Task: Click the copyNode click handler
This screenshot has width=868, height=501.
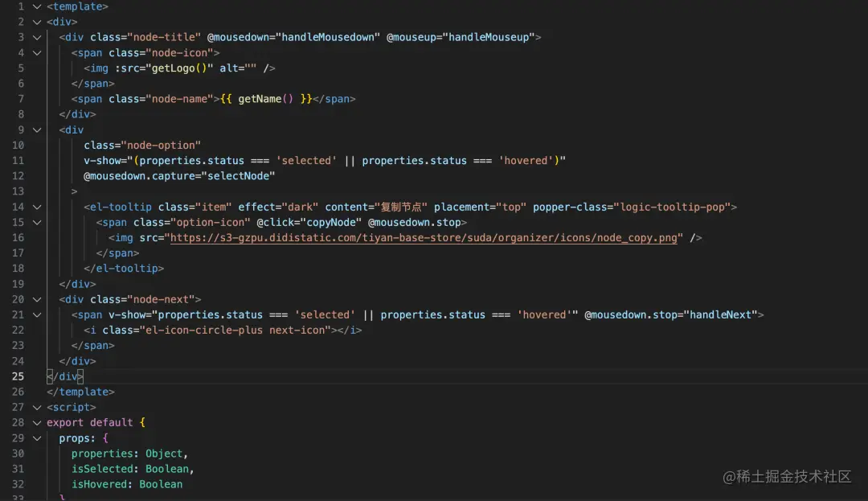Action: [331, 223]
